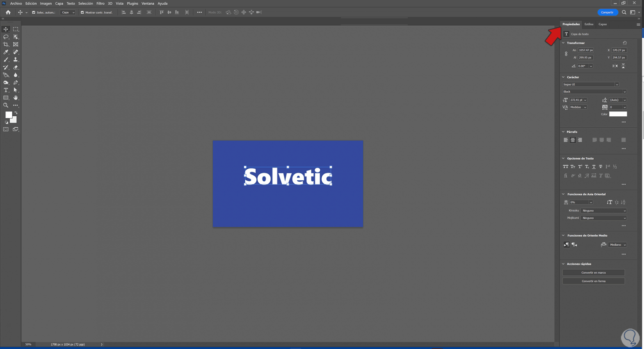The image size is (644, 349).
Task: Uncheck 'Mostrar contr. transf.' option
Action: tap(82, 12)
